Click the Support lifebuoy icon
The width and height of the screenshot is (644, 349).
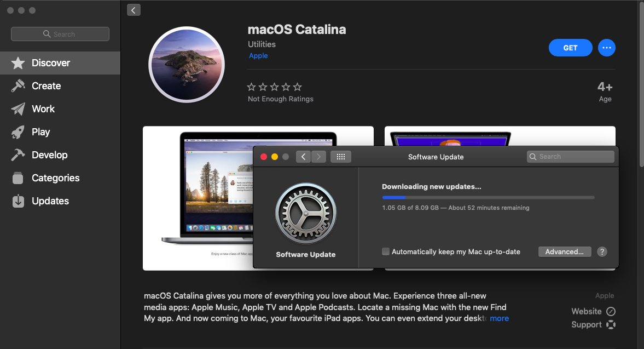click(611, 324)
